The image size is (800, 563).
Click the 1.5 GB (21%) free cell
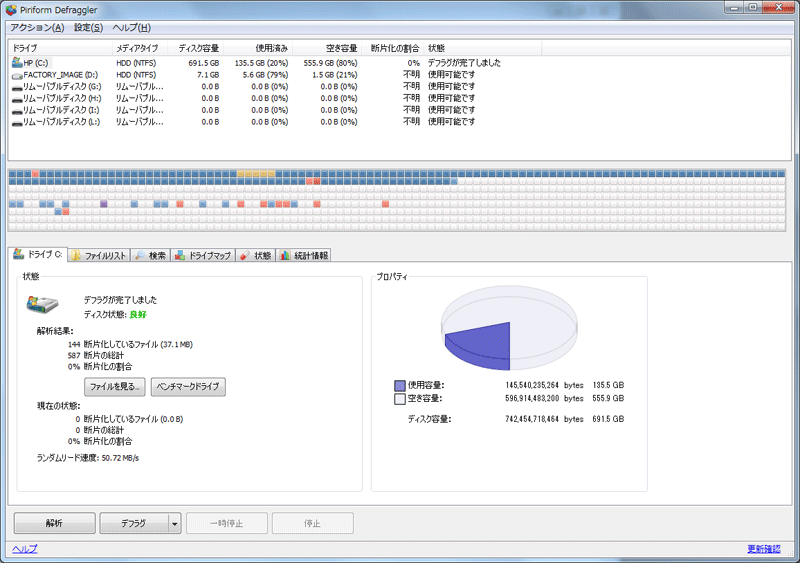point(335,75)
